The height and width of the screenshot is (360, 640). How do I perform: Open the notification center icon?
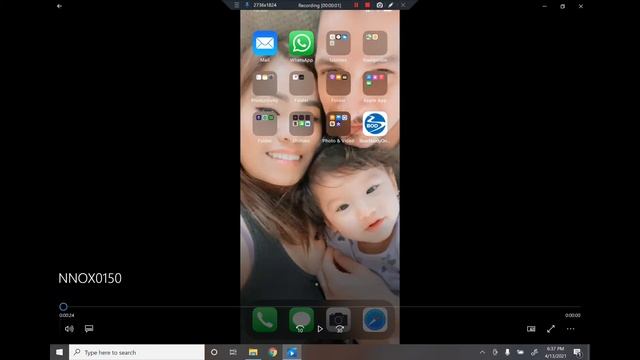[x=578, y=352]
